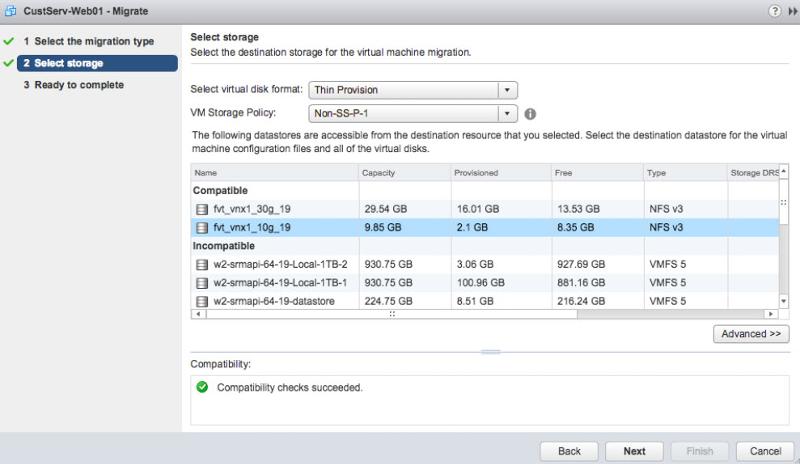Image resolution: width=800 pixels, height=464 pixels.
Task: Click datastore icon for fvt_vnx1_10g_19
Action: (x=202, y=228)
